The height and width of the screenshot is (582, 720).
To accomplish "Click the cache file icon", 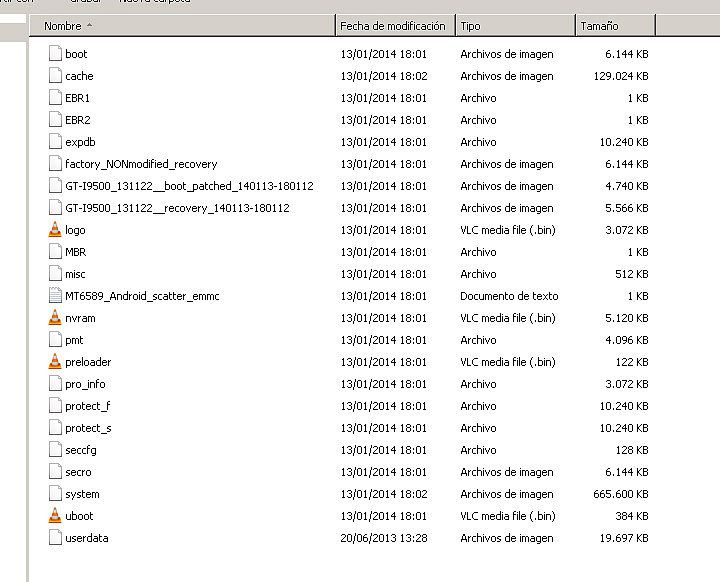I will click(x=55, y=75).
